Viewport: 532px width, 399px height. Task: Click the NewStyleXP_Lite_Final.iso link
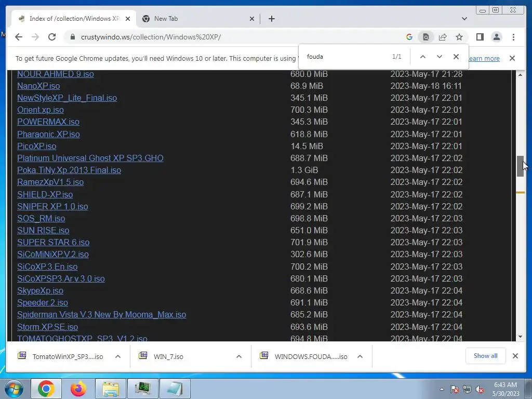pyautogui.click(x=67, y=98)
